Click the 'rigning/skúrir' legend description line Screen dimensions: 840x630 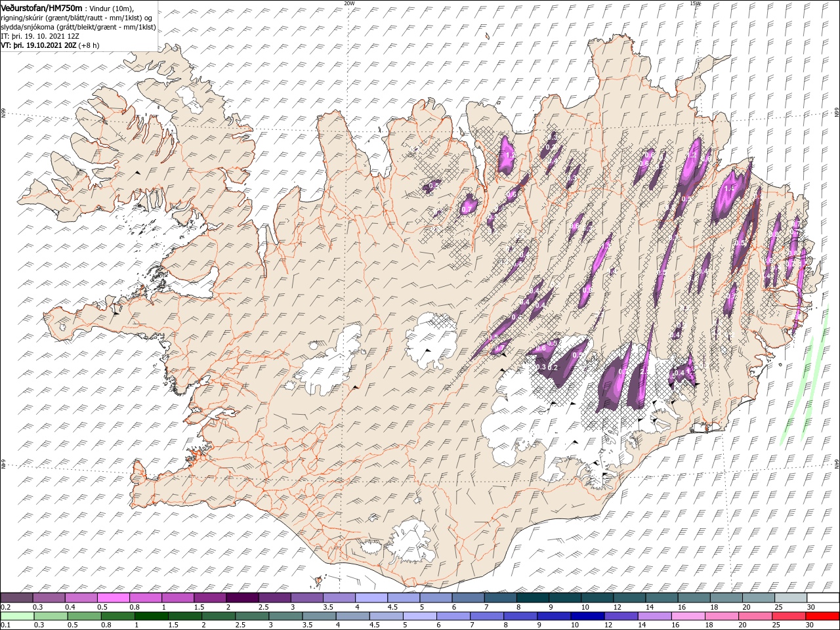pyautogui.click(x=76, y=17)
